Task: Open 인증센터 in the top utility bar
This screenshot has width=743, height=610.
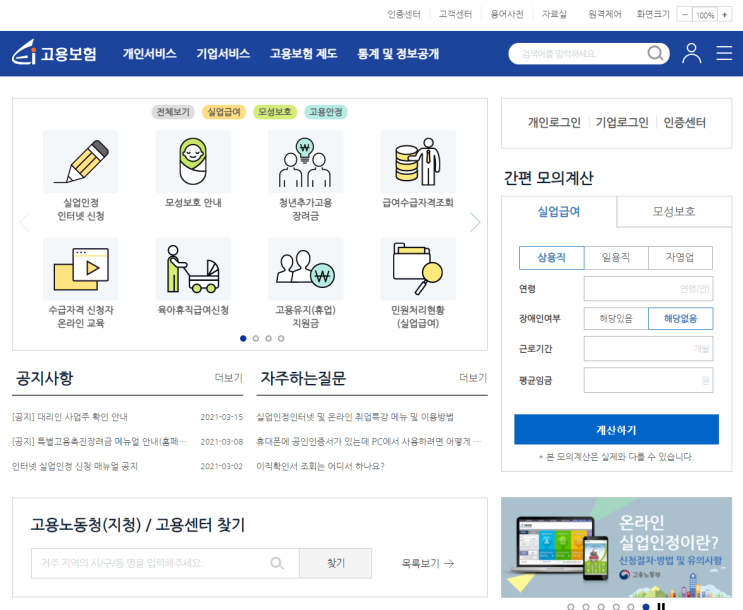Action: point(404,14)
